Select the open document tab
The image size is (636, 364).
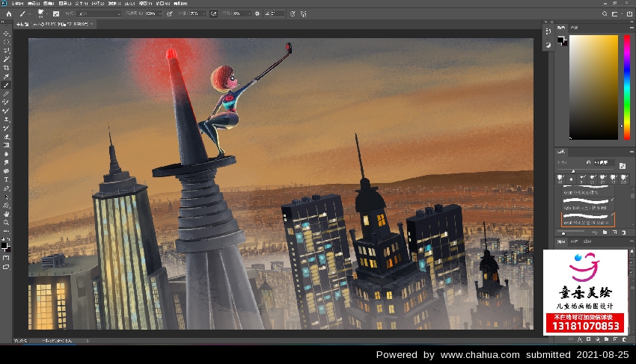click(x=55, y=24)
